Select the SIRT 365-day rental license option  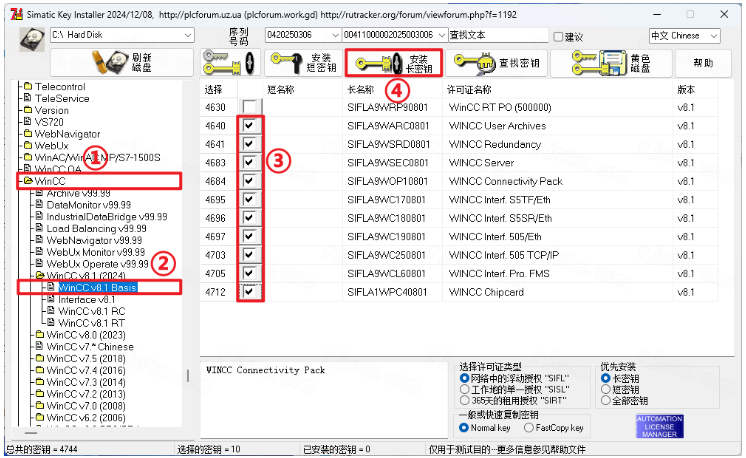pyautogui.click(x=464, y=400)
